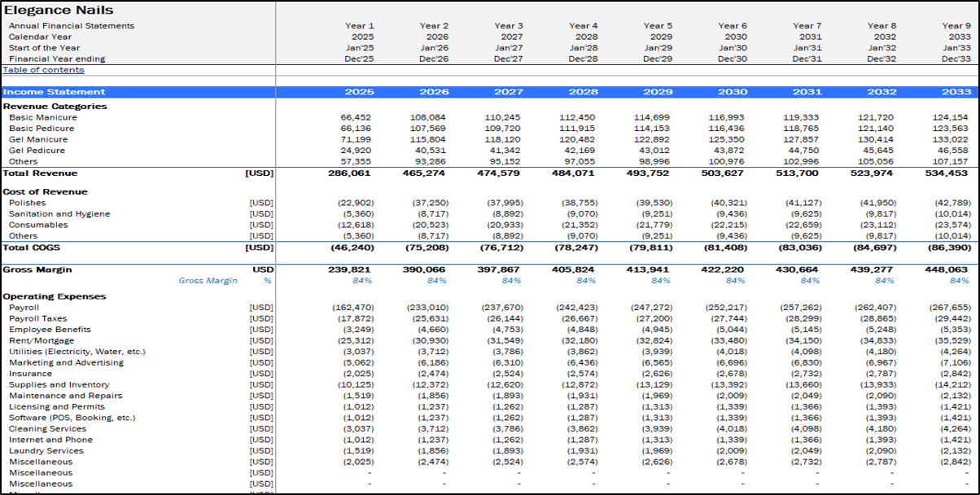The width and height of the screenshot is (980, 495).
Task: Select the Operating Expenses section heading
Action: click(55, 296)
